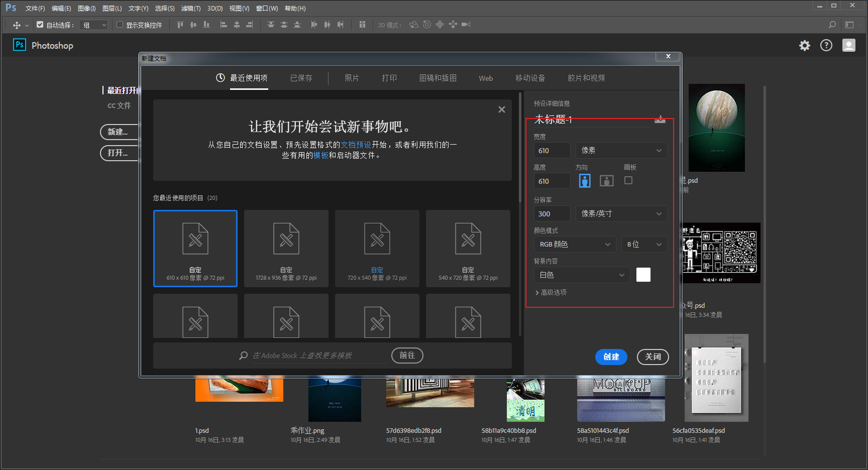Select portrait orientation icon

[585, 181]
